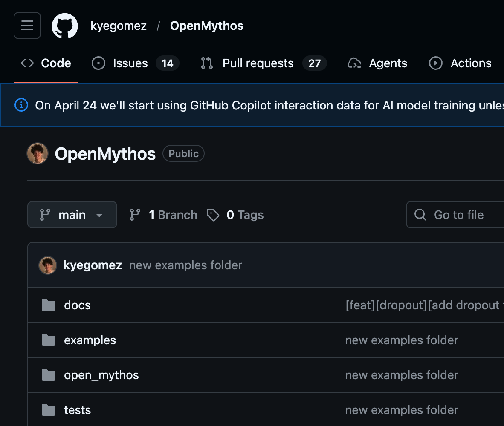
Task: Open the commit message in the tests row
Action: pyautogui.click(x=402, y=410)
